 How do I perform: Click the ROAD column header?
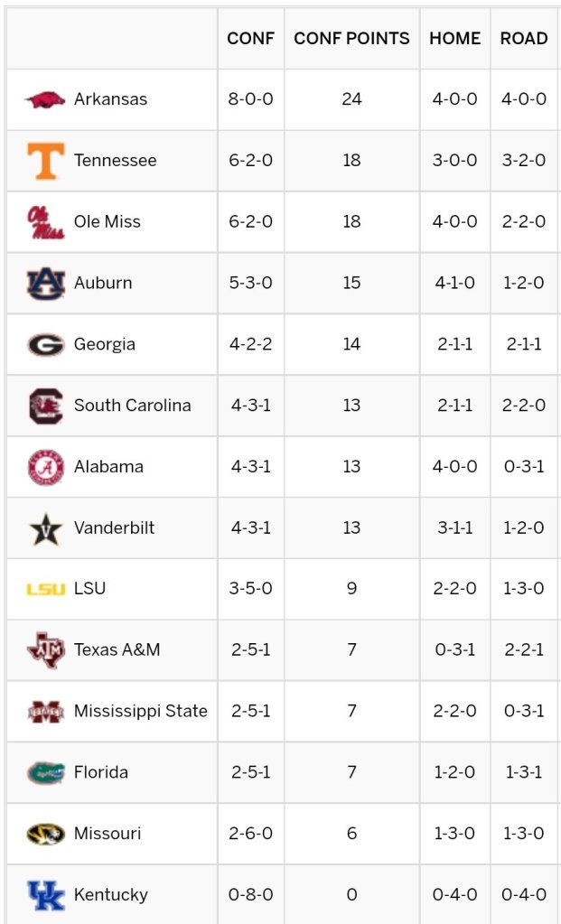pos(524,39)
